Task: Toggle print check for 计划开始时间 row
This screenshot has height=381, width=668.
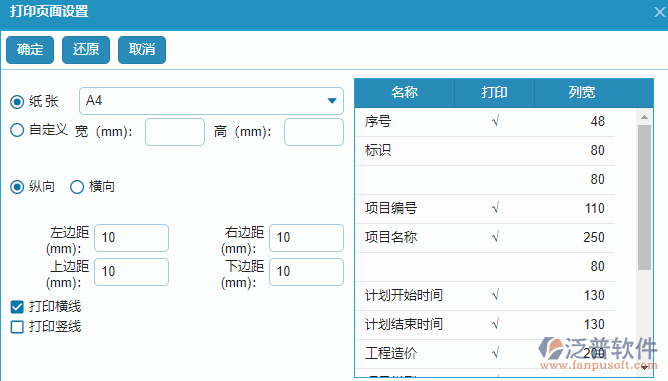Action: [x=494, y=296]
